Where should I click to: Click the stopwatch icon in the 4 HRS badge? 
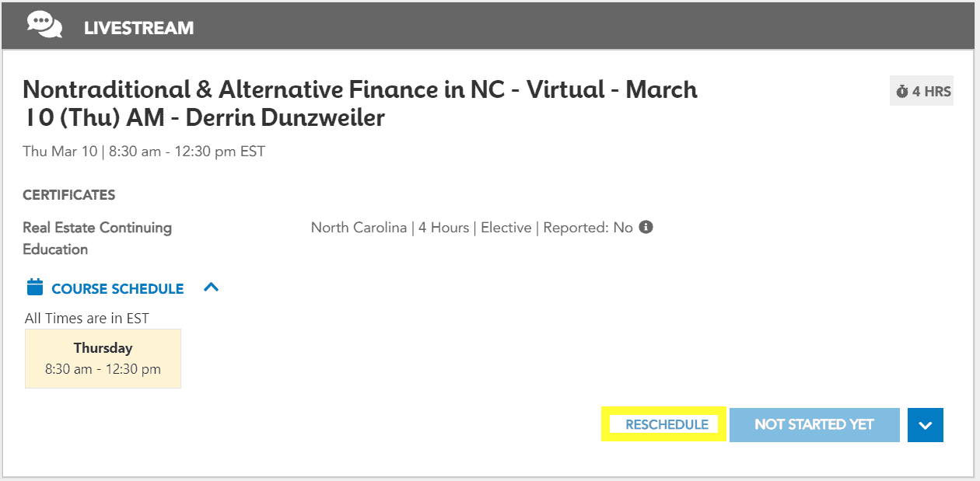point(902,92)
